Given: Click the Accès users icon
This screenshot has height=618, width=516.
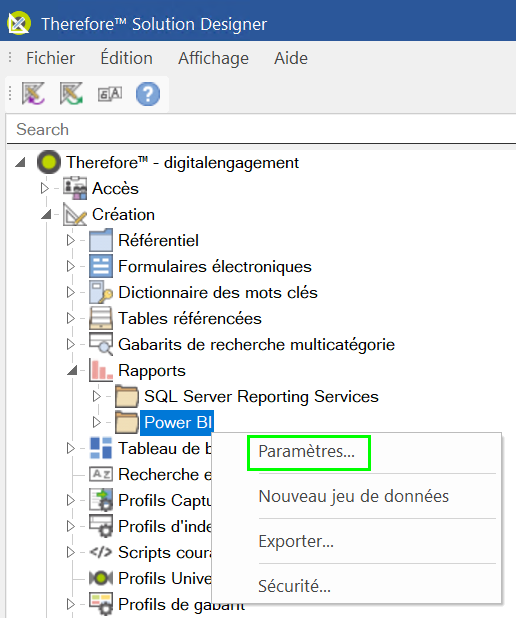Looking at the screenshot, I should (75, 188).
